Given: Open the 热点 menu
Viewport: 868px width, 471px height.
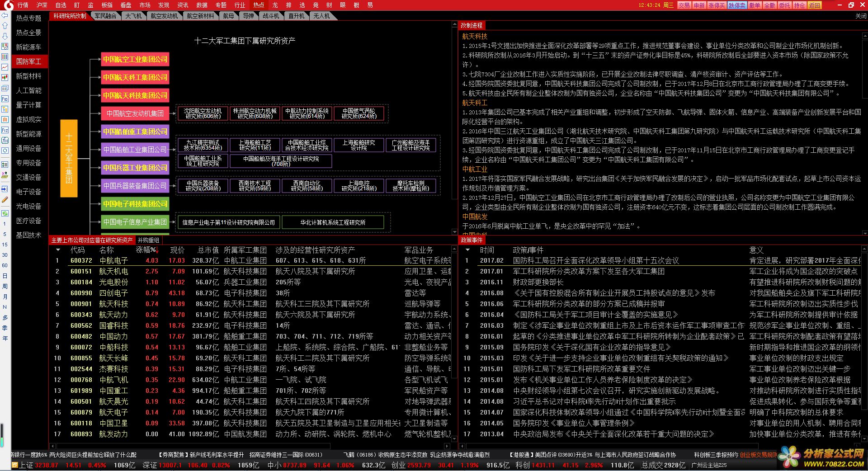Looking at the screenshot, I should (x=259, y=5).
